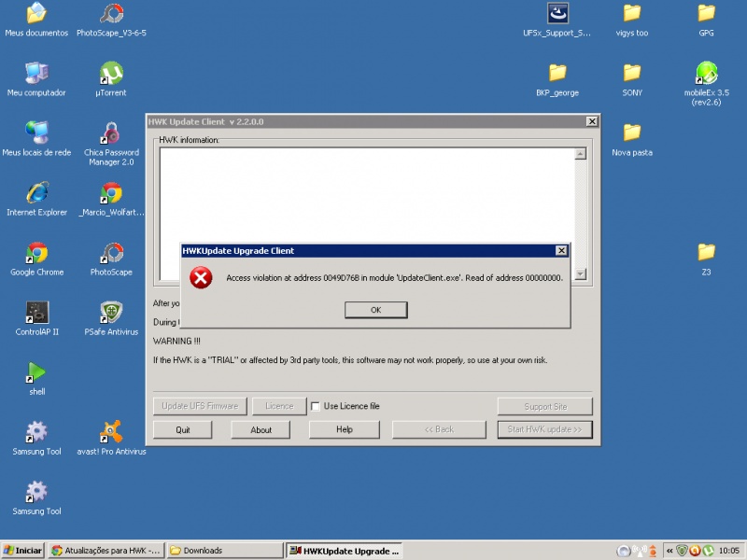The height and width of the screenshot is (560, 747).
Task: Switch to Atualizações para HWK taskbar item
Action: (106, 551)
